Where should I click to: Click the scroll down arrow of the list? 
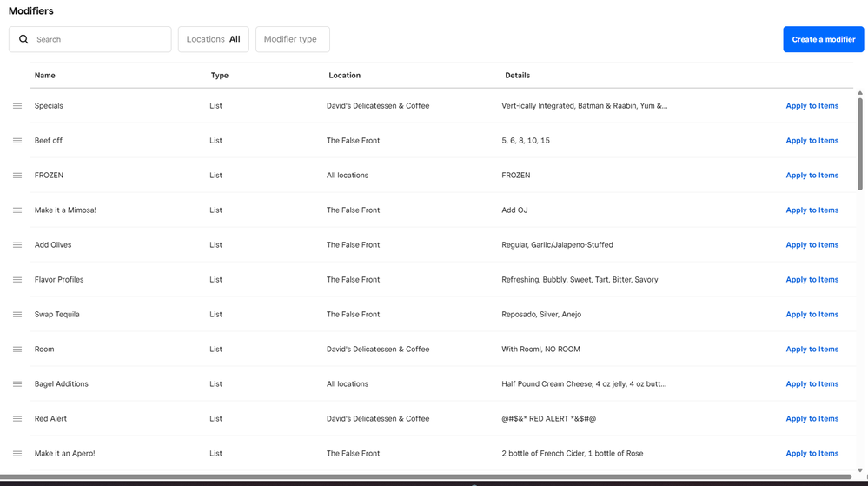[859, 470]
